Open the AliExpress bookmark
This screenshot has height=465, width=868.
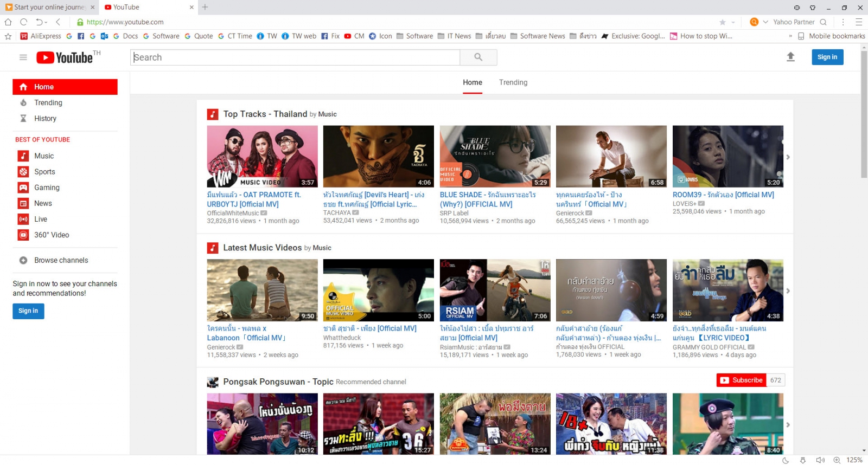tap(41, 36)
